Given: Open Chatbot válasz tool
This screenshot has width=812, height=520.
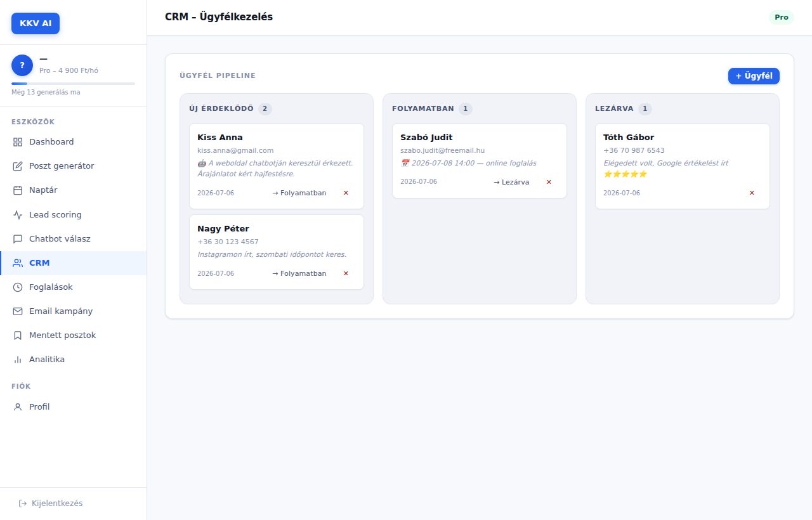Looking at the screenshot, I should point(73,239).
